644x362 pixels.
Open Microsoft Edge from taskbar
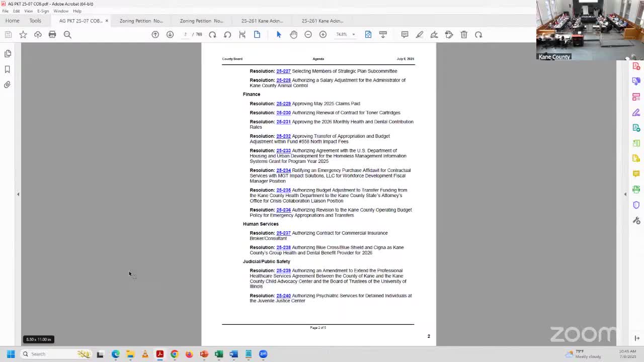pos(116,354)
